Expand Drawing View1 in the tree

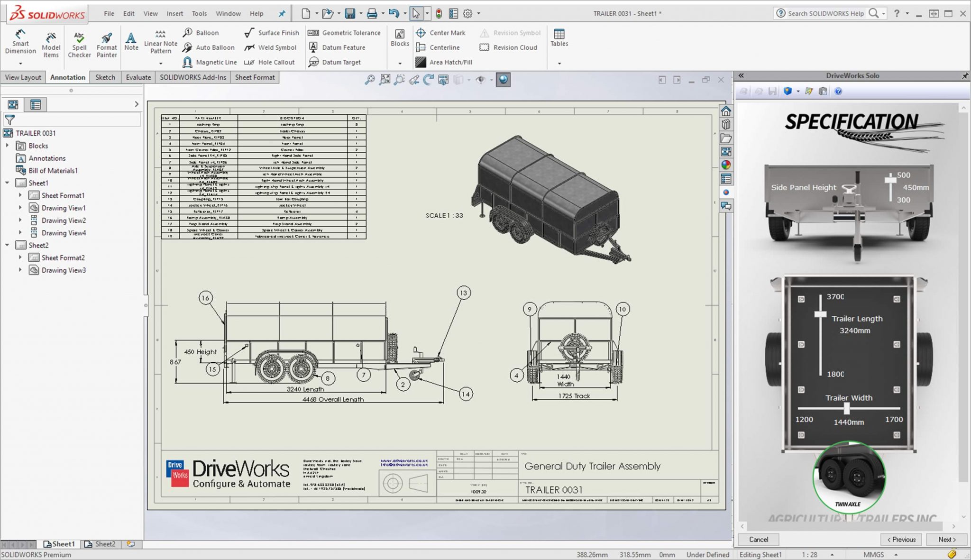(20, 208)
